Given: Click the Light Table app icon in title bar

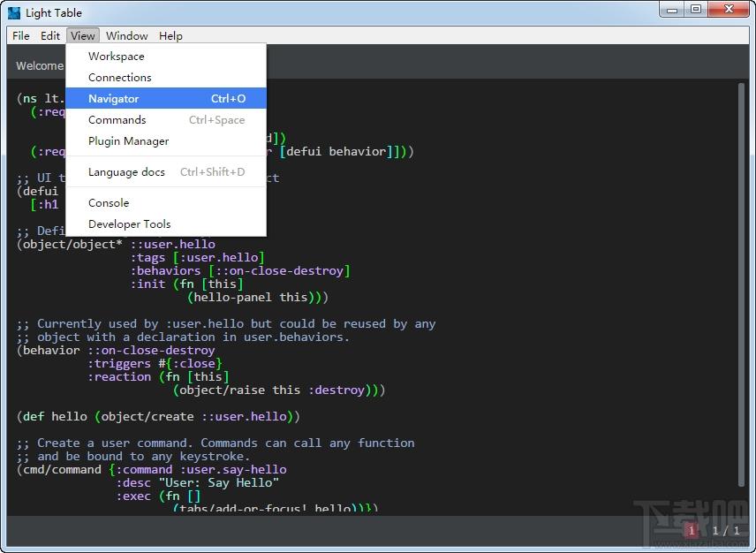Looking at the screenshot, I should (14, 13).
